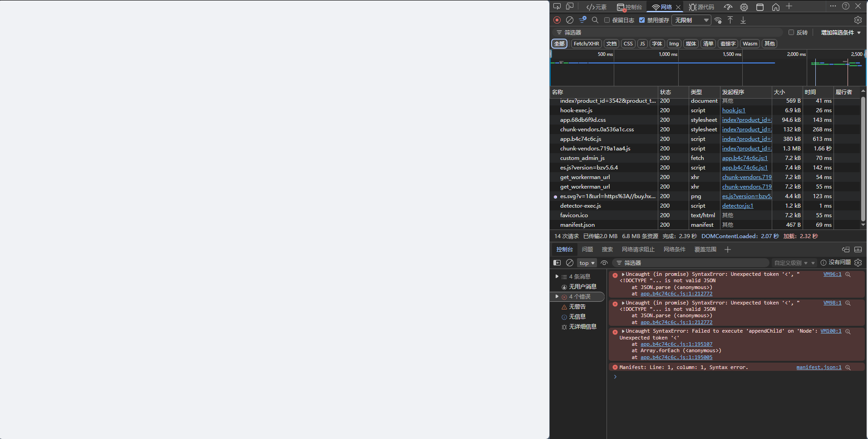Open the top context dropdown in console
The width and height of the screenshot is (868, 439).
pyautogui.click(x=587, y=263)
